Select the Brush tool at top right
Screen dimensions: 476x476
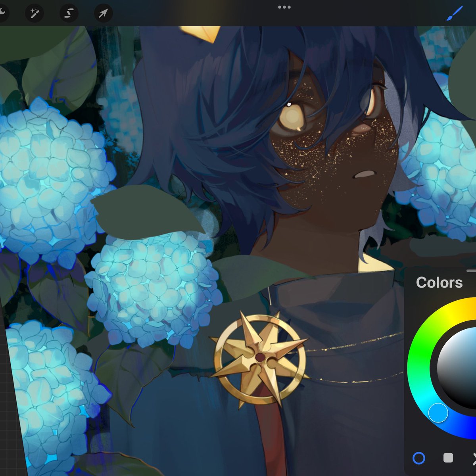(x=455, y=13)
